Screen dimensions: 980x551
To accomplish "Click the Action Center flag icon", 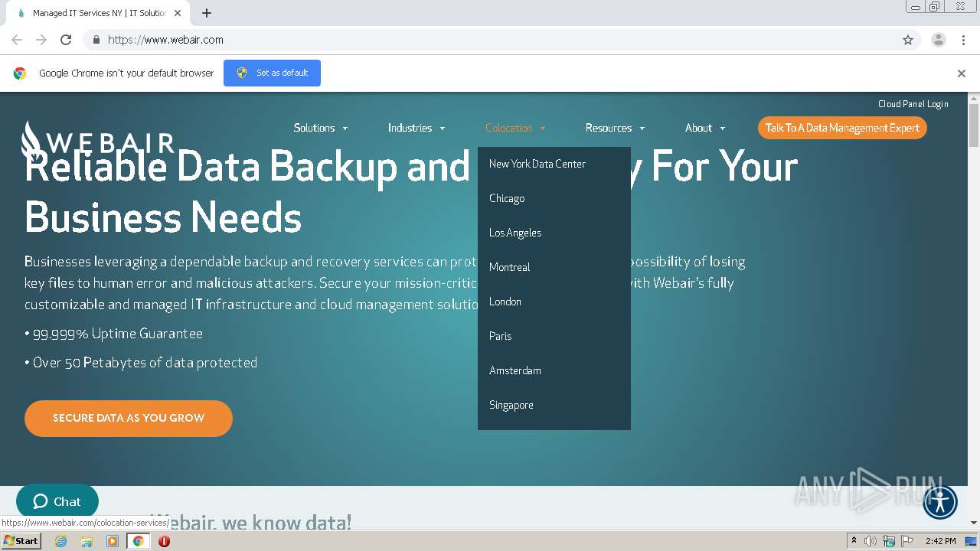I will [x=907, y=541].
